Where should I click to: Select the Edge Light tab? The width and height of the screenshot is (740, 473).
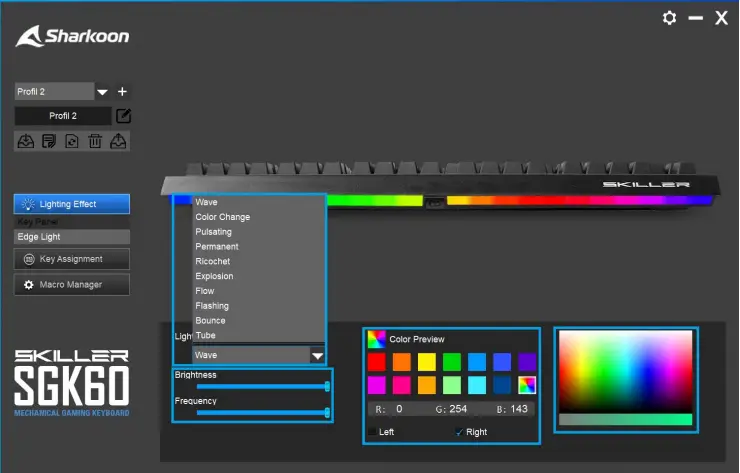point(71,237)
